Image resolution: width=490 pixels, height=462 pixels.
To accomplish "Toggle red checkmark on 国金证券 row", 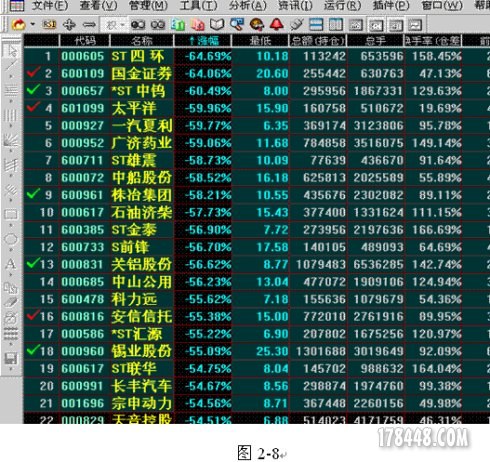I will 33,72.
